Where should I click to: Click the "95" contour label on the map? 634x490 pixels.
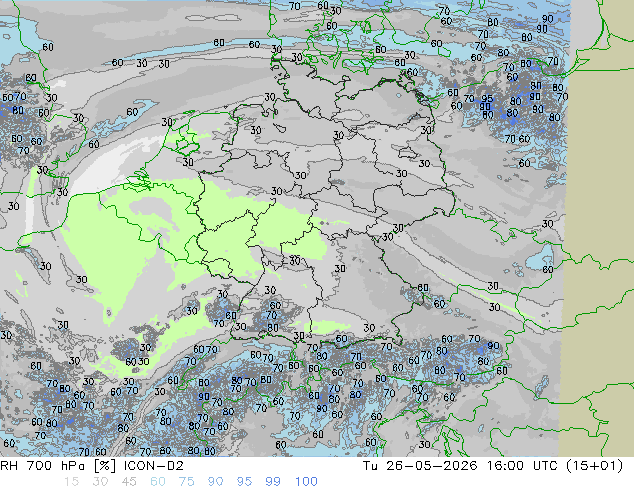[x=487, y=98]
